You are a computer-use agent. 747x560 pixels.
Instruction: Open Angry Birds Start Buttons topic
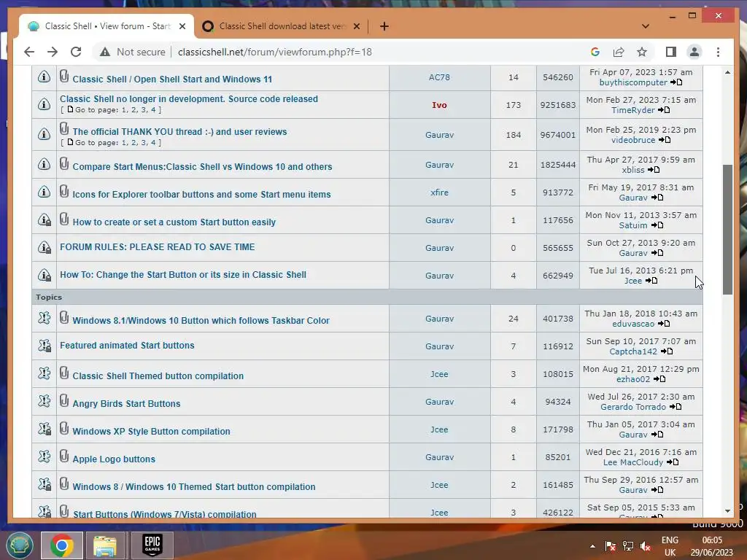coord(126,404)
